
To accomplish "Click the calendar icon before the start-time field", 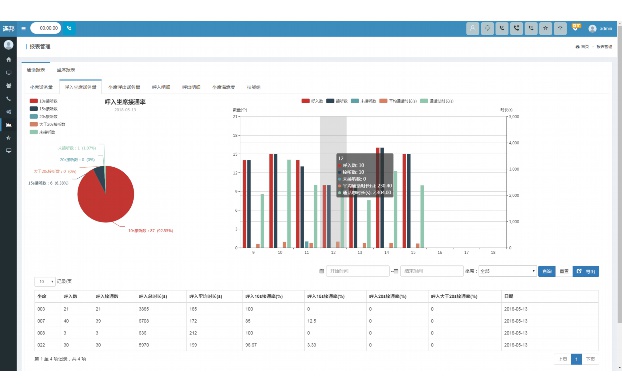I will (x=321, y=271).
